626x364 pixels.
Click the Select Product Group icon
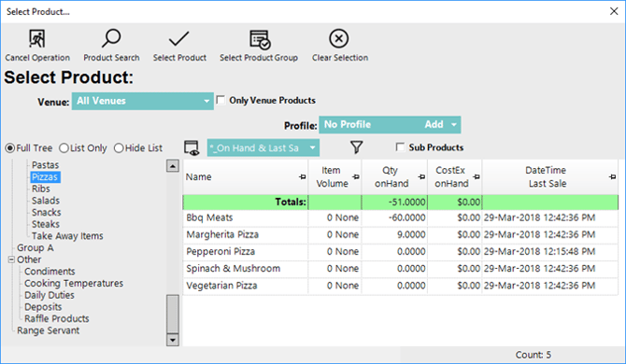click(260, 39)
